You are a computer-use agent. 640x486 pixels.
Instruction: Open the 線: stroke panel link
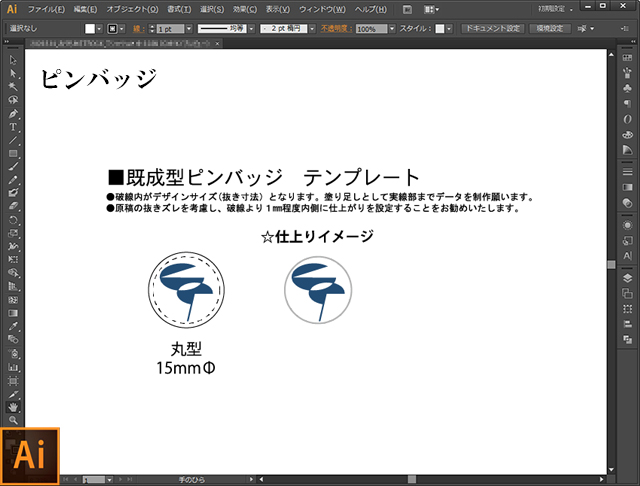(138, 29)
